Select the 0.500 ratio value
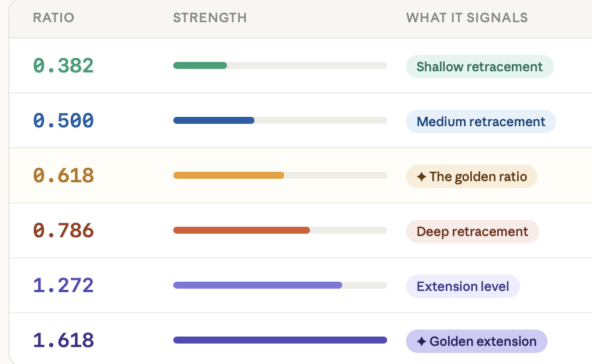Image resolution: width=592 pixels, height=364 pixels. point(63,120)
